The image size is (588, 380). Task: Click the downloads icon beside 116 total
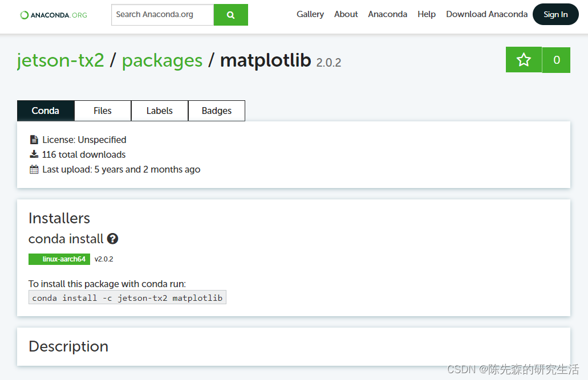(x=34, y=154)
